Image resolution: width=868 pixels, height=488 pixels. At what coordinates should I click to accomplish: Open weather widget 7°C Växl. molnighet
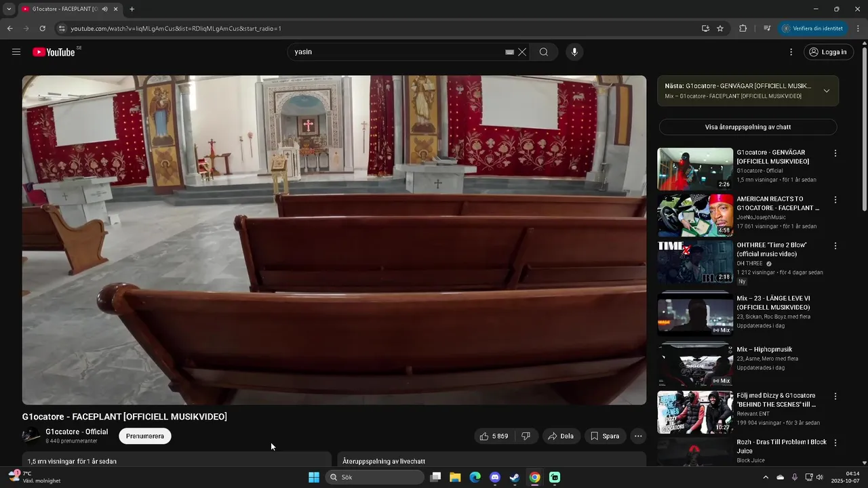pyautogui.click(x=35, y=477)
